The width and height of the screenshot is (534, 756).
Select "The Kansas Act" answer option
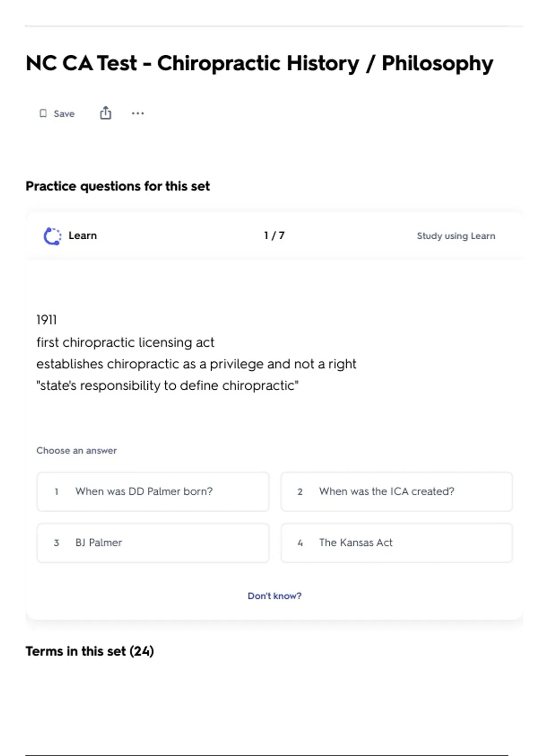(396, 543)
